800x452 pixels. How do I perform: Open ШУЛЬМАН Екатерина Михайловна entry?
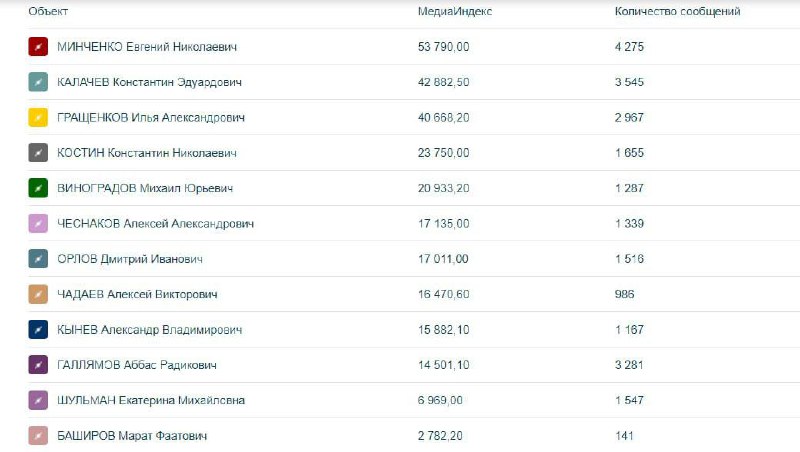151,400
